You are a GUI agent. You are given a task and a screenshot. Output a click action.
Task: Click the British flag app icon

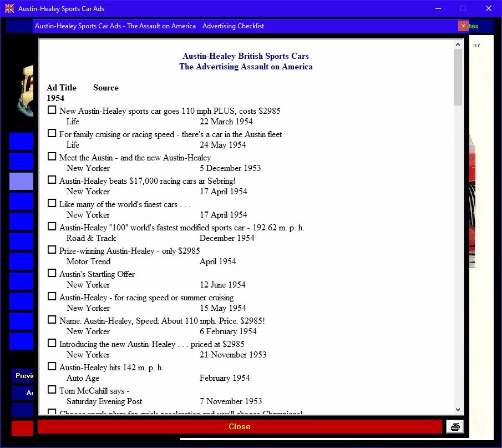tap(9, 9)
